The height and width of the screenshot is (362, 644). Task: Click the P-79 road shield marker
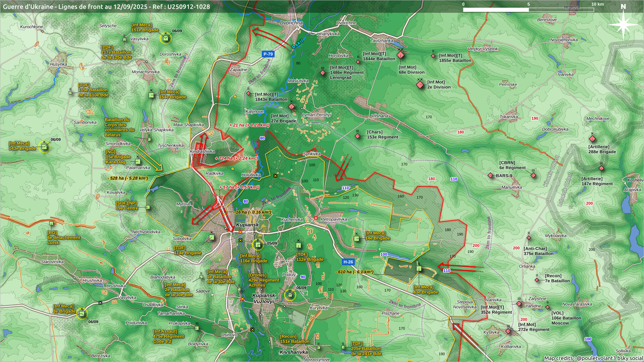pyautogui.click(x=268, y=54)
